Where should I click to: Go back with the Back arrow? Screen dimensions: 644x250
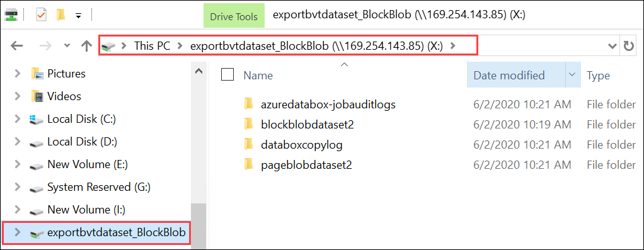16,46
